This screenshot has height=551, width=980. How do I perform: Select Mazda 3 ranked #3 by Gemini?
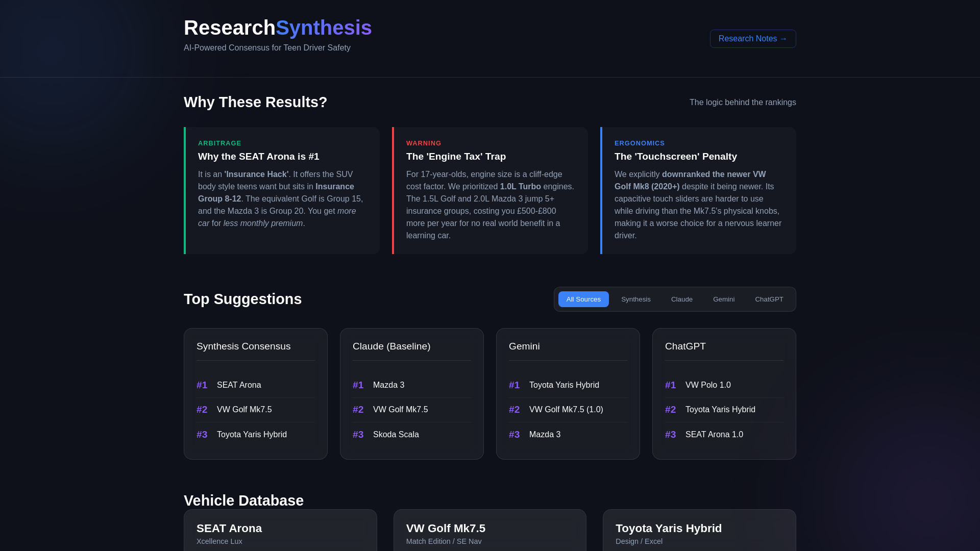(x=568, y=435)
